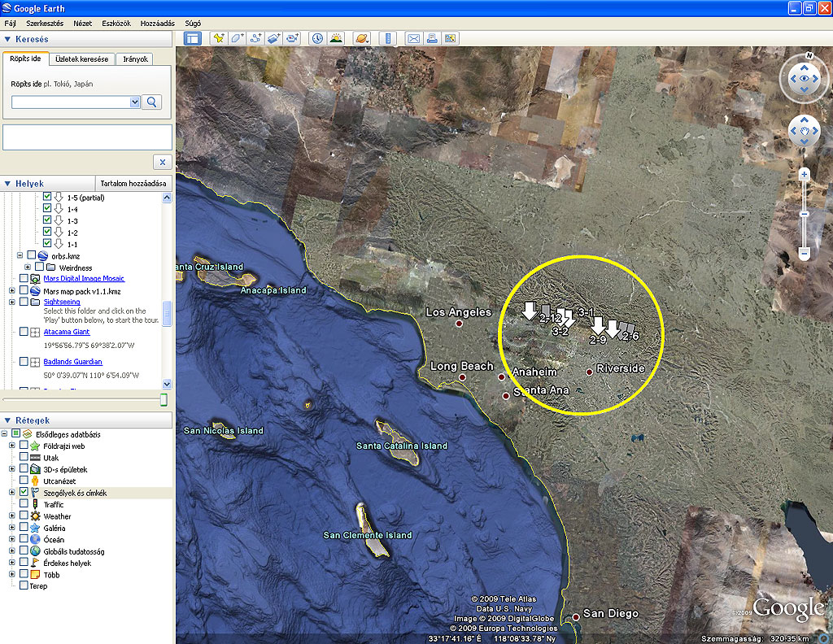Click the map zoom slider track

(805, 214)
